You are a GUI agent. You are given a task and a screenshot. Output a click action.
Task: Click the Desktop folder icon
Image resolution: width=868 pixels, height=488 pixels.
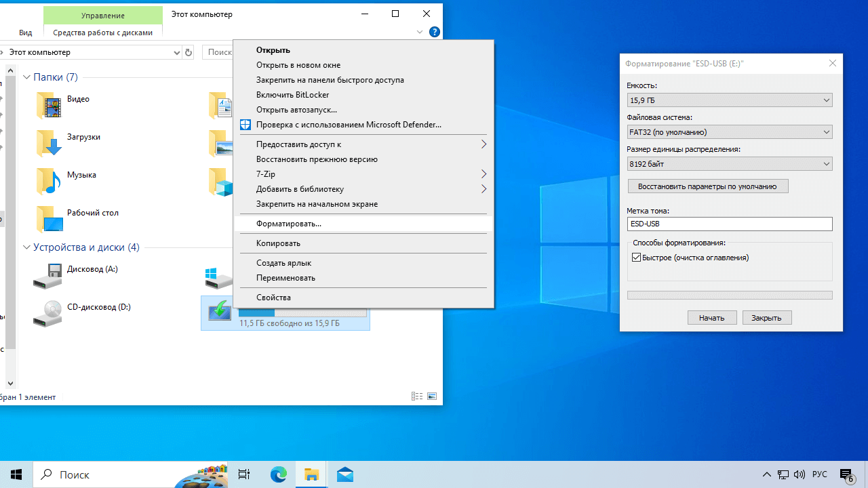(49, 219)
